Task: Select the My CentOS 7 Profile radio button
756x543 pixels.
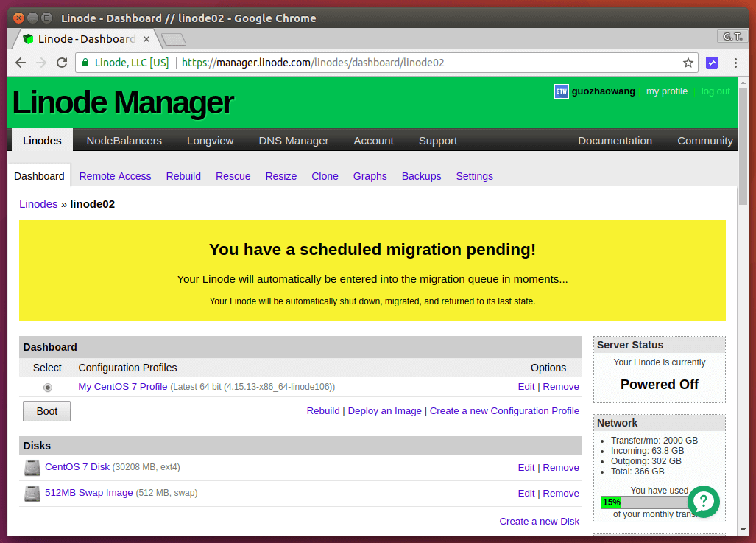Action: [48, 388]
